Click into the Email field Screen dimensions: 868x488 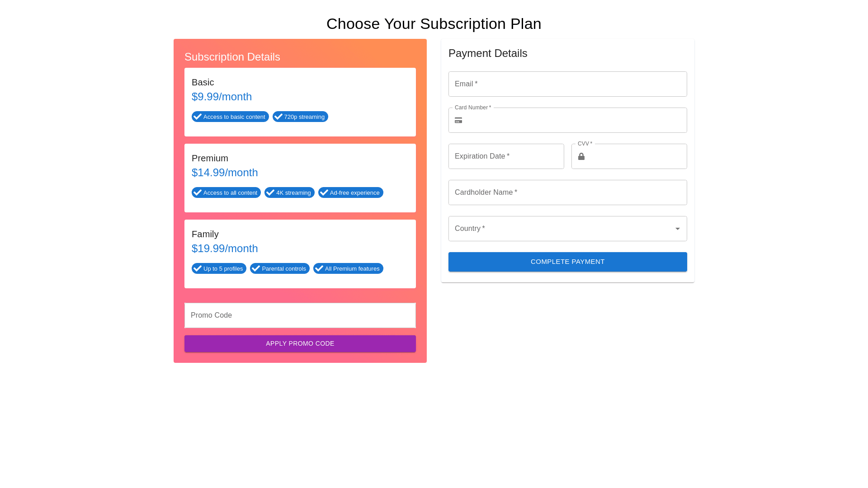coord(567,84)
